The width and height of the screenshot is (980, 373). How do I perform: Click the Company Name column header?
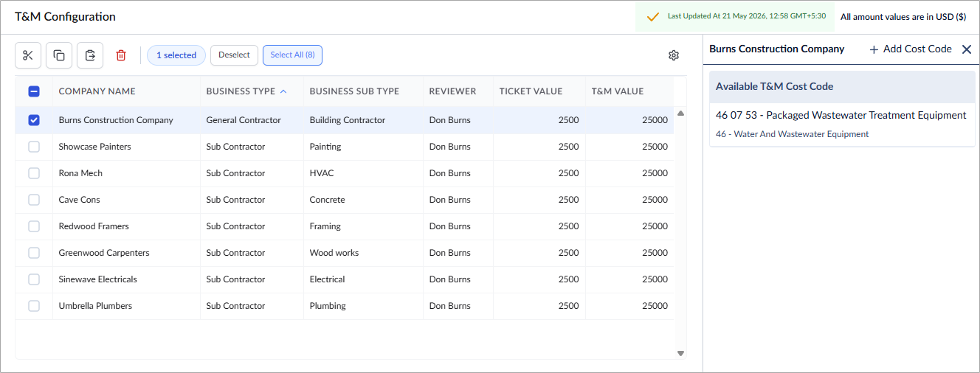(97, 91)
